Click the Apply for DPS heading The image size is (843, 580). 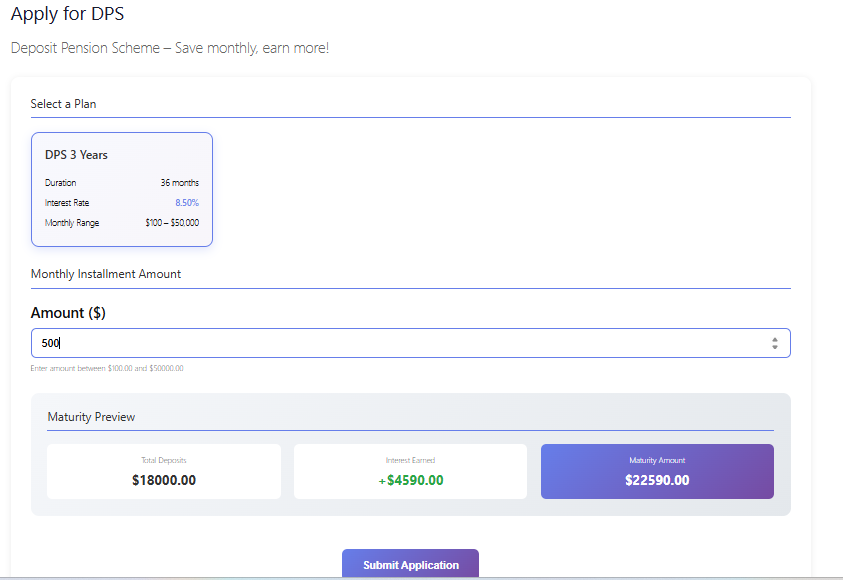tap(67, 14)
